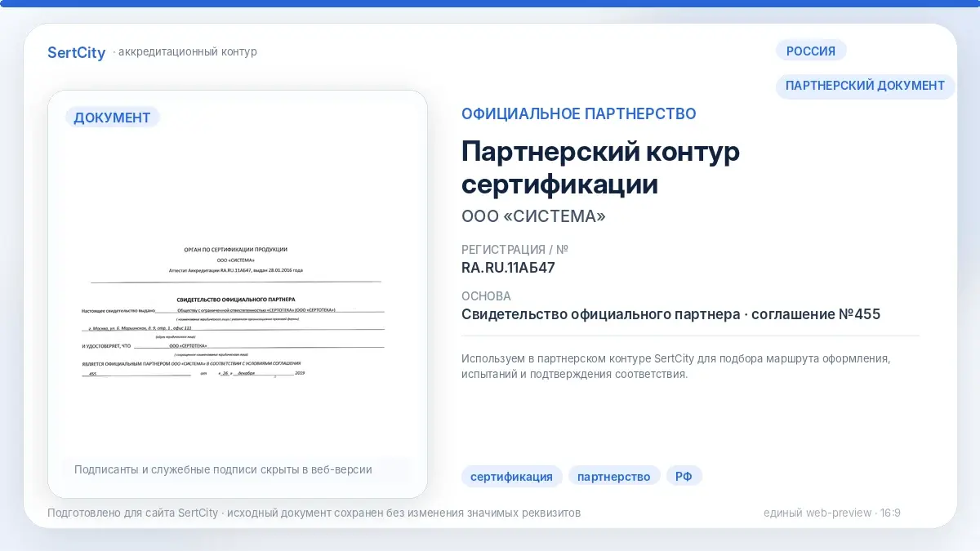Click the сертификация tag

pyautogui.click(x=511, y=477)
